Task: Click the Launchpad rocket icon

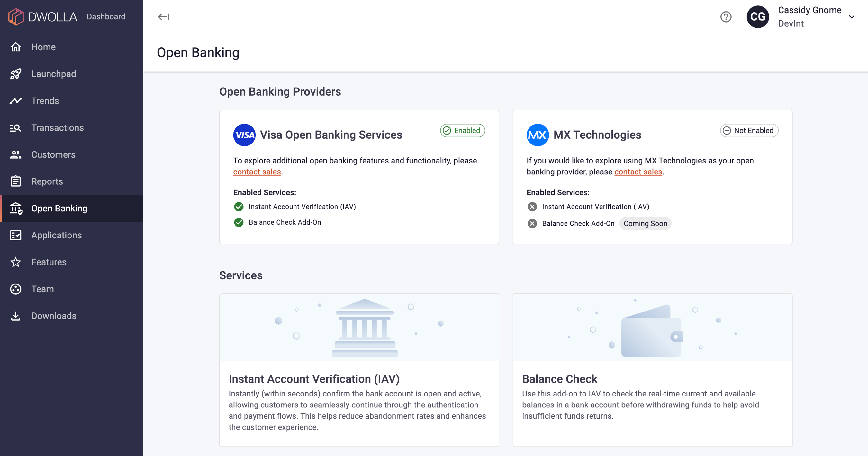Action: click(x=15, y=74)
